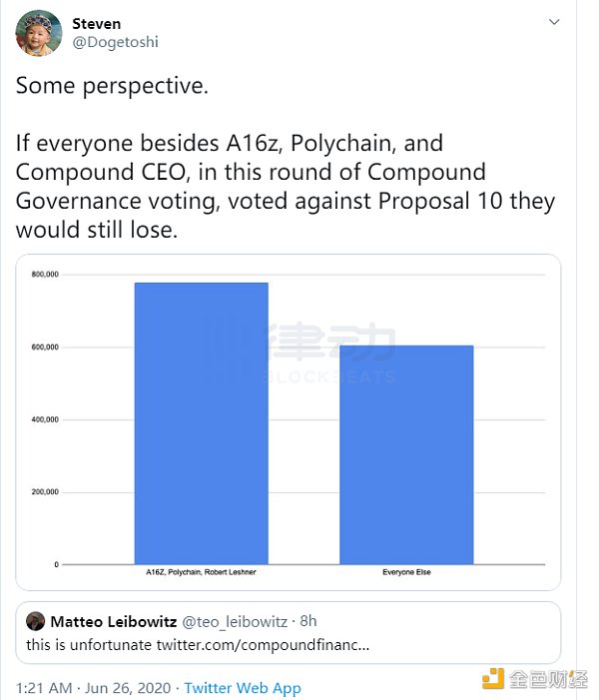Click the 'Everyone Else' axis label
Viewport: 599px width, 700px height.
406,572
